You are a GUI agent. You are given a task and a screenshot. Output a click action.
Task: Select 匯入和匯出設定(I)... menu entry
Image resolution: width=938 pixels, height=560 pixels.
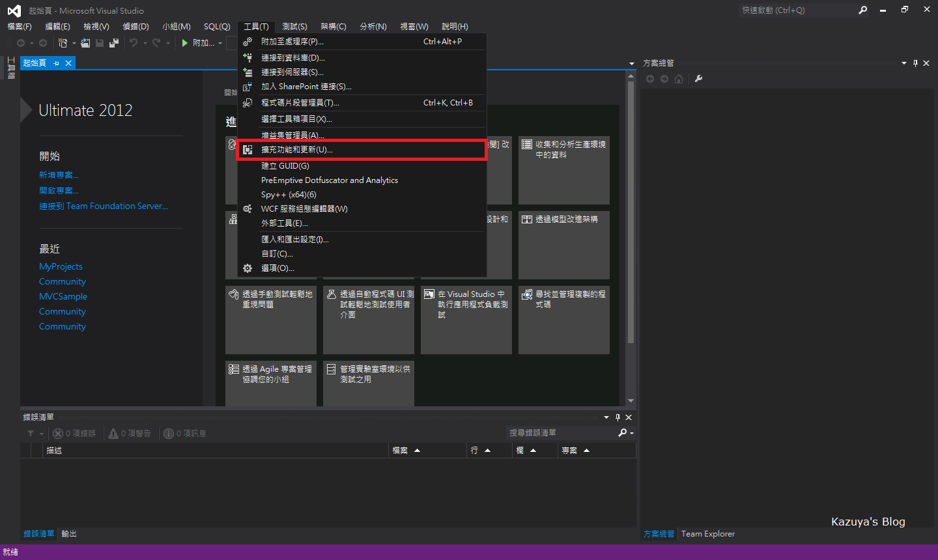[x=362, y=240]
